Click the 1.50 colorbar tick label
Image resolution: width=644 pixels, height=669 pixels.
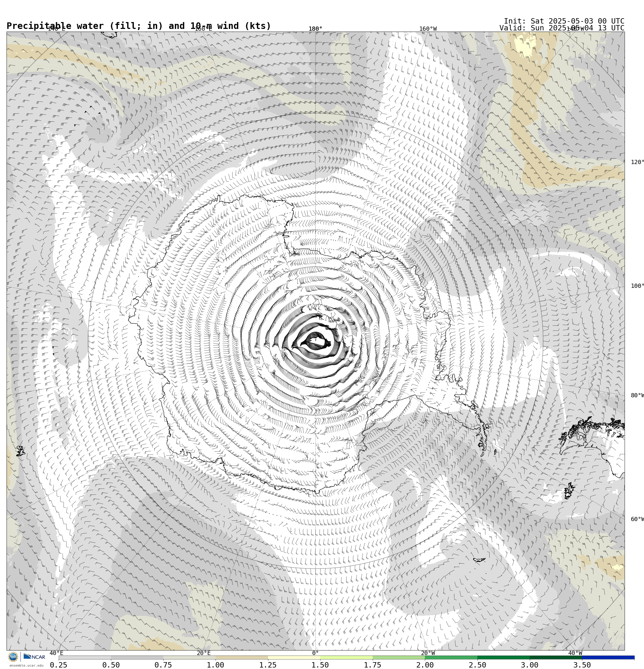coord(320,665)
